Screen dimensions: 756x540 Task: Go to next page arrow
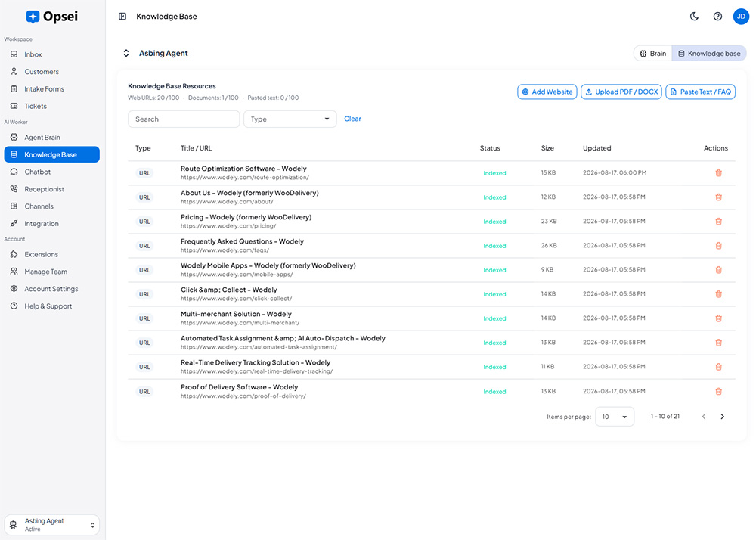[722, 417]
